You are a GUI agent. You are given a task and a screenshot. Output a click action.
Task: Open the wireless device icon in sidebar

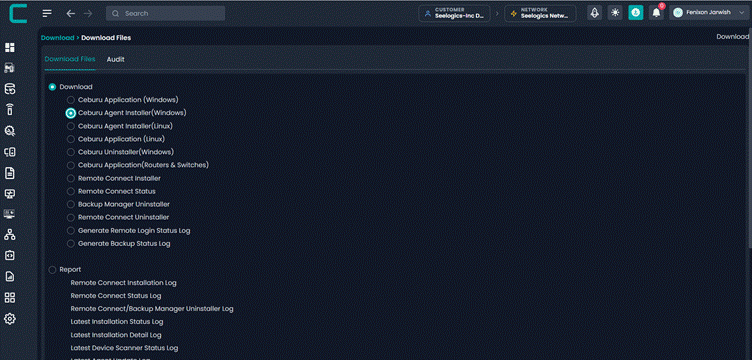(10, 109)
